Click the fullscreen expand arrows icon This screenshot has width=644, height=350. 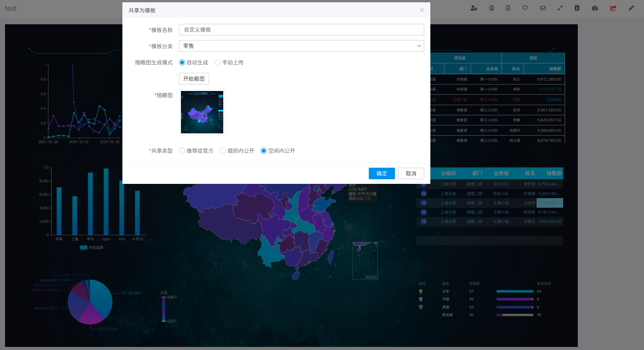coord(560,8)
